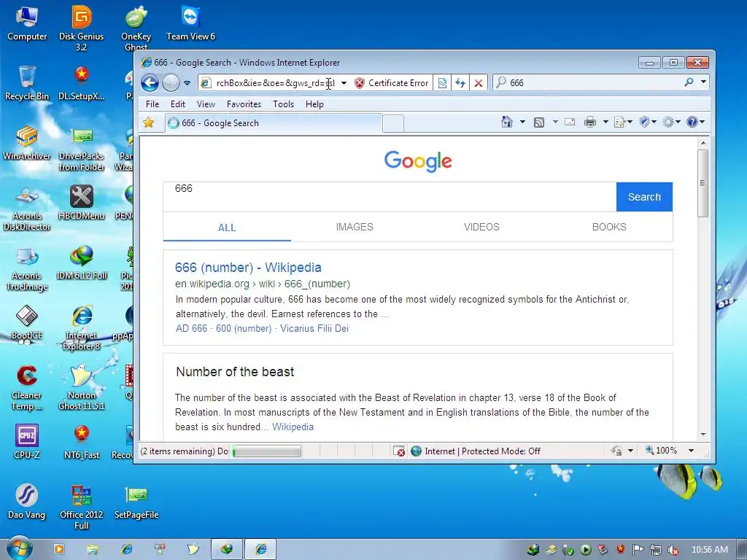Click the Home icon in command bar

coord(507,122)
